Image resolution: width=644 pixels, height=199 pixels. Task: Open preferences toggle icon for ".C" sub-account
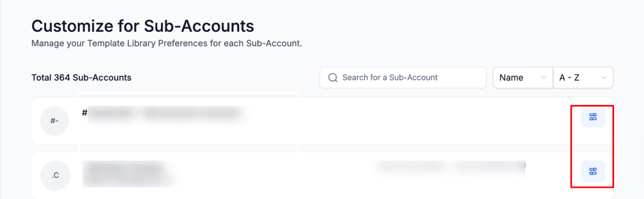(592, 171)
